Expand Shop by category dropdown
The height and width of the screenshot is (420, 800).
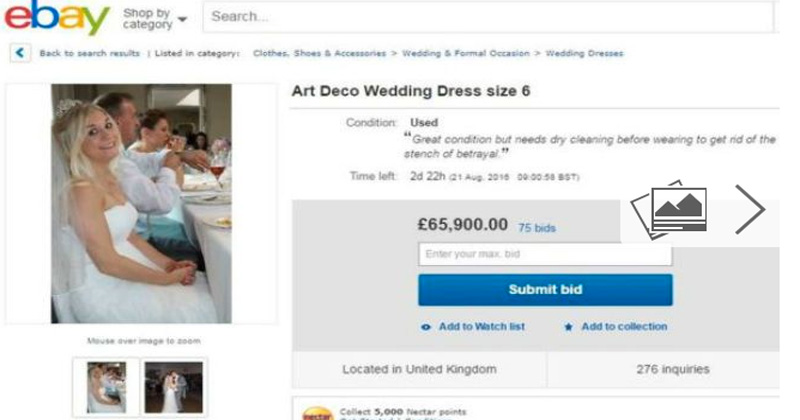click(x=154, y=18)
